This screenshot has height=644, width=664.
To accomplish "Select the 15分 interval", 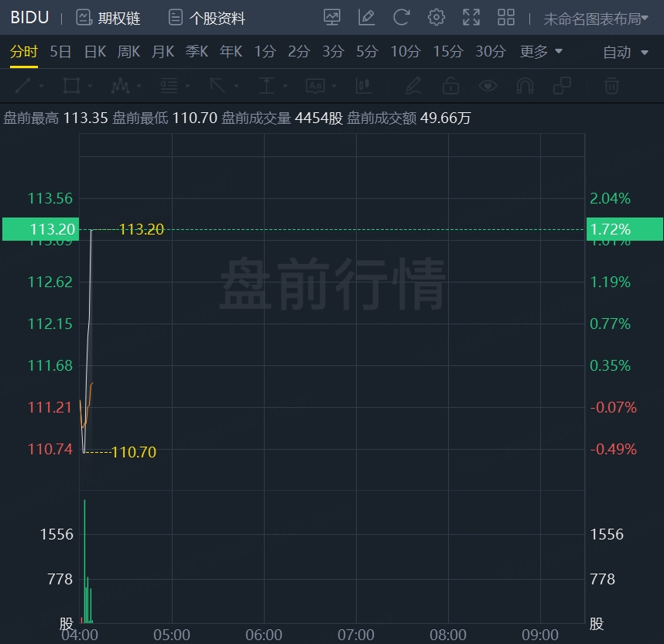I will tap(448, 52).
